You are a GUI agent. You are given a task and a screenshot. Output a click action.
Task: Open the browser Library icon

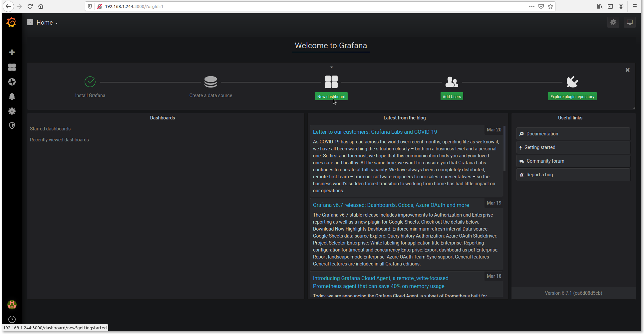[x=600, y=6]
